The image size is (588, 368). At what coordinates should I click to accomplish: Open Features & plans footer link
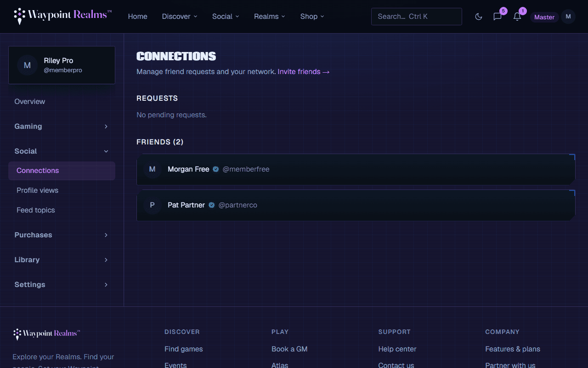click(x=513, y=349)
